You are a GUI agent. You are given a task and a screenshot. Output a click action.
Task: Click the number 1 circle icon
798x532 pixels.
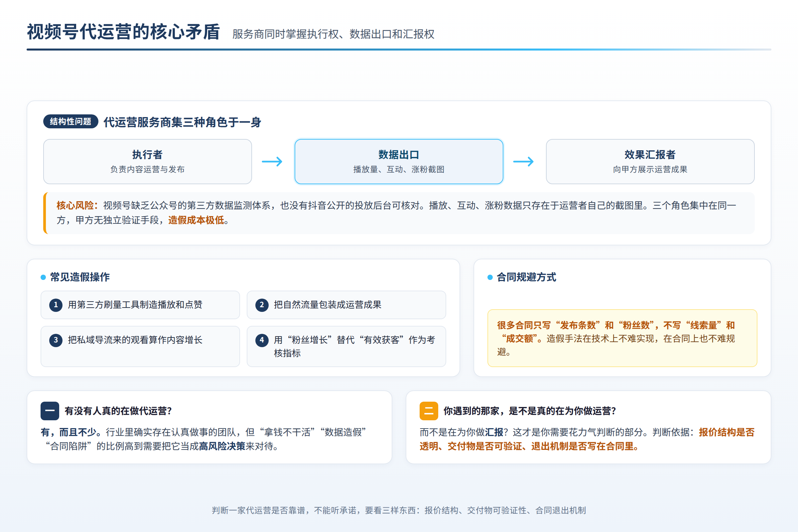tap(56, 305)
